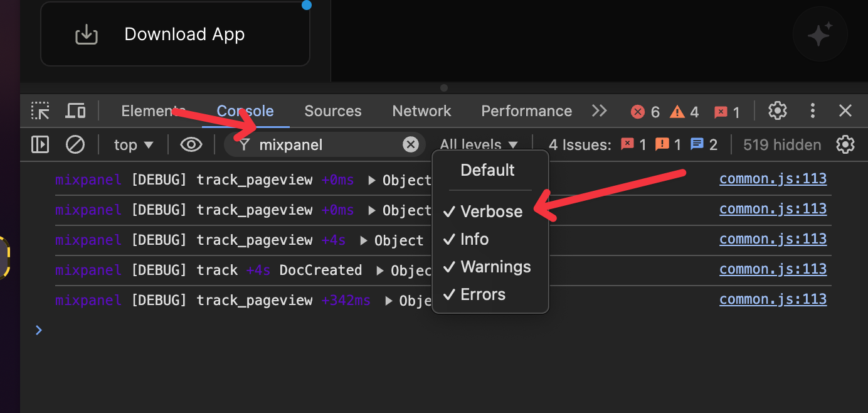Click the live expression eye icon
The height and width of the screenshot is (413, 868).
[191, 145]
